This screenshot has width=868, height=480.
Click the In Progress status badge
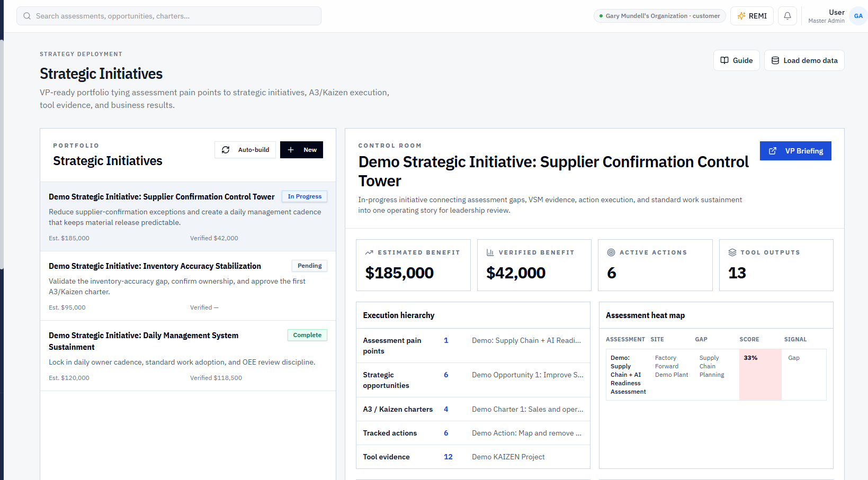pos(305,196)
